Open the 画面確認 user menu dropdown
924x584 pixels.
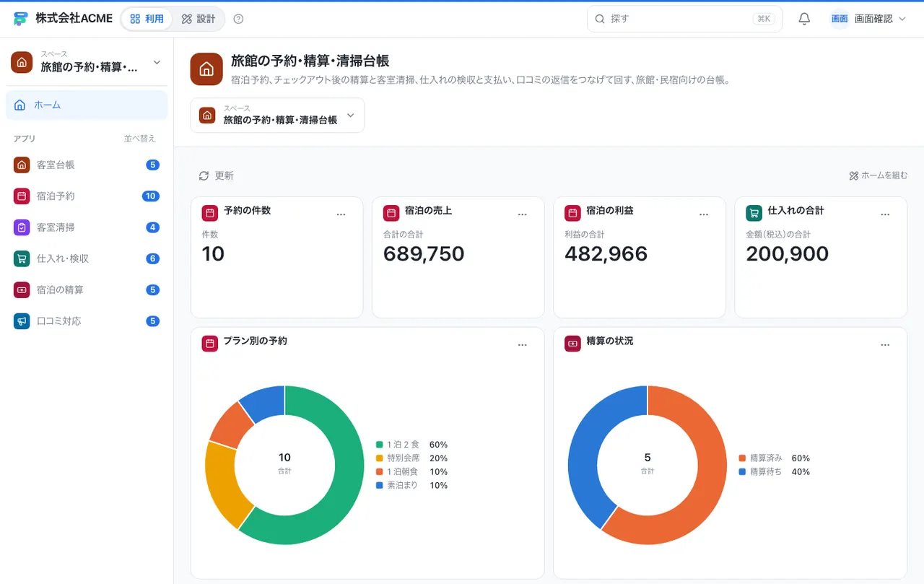click(x=868, y=19)
